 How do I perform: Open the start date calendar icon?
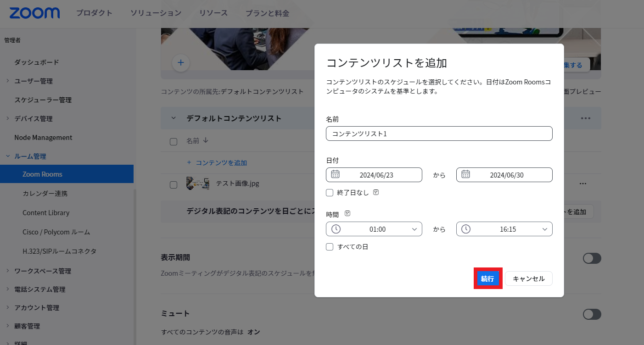pyautogui.click(x=336, y=174)
